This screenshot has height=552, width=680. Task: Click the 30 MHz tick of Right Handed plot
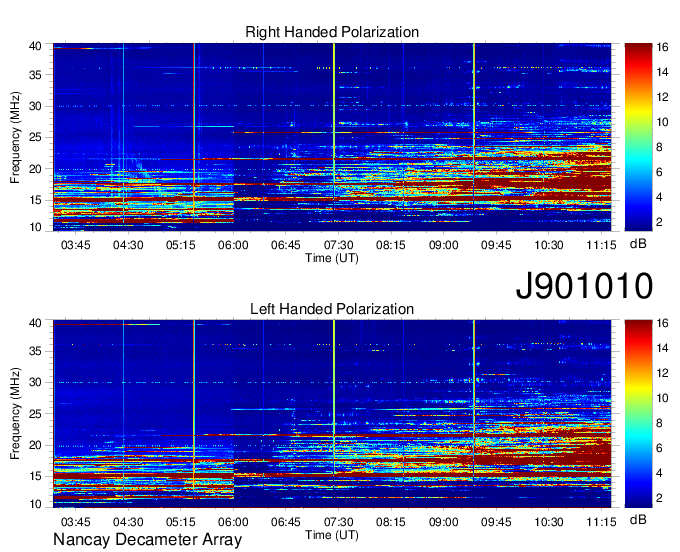(x=35, y=106)
